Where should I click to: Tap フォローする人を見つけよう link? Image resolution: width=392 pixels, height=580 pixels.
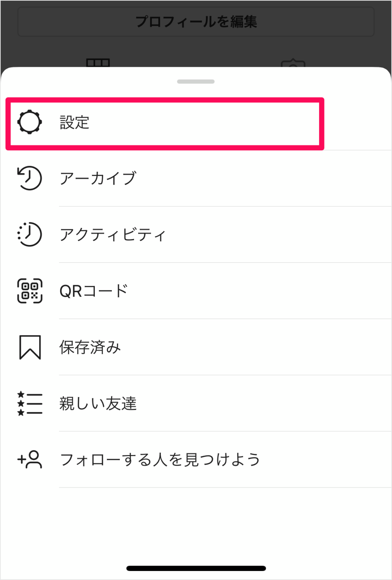[160, 460]
